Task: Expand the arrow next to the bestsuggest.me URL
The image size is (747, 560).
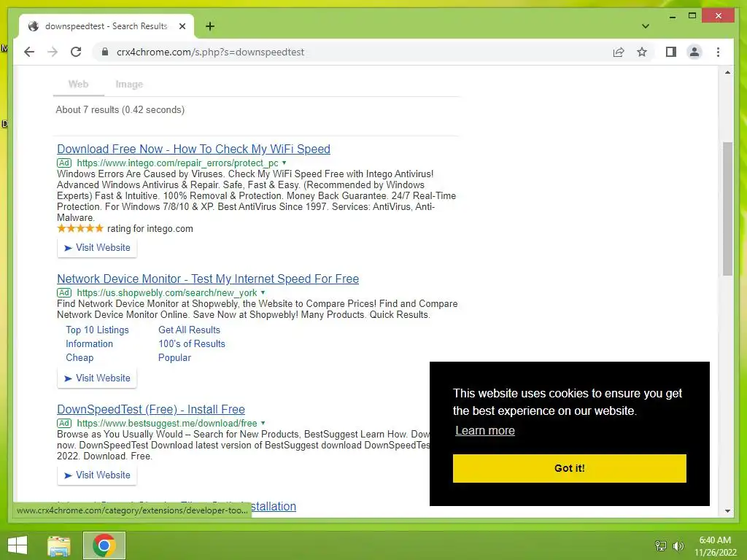Action: tap(263, 424)
